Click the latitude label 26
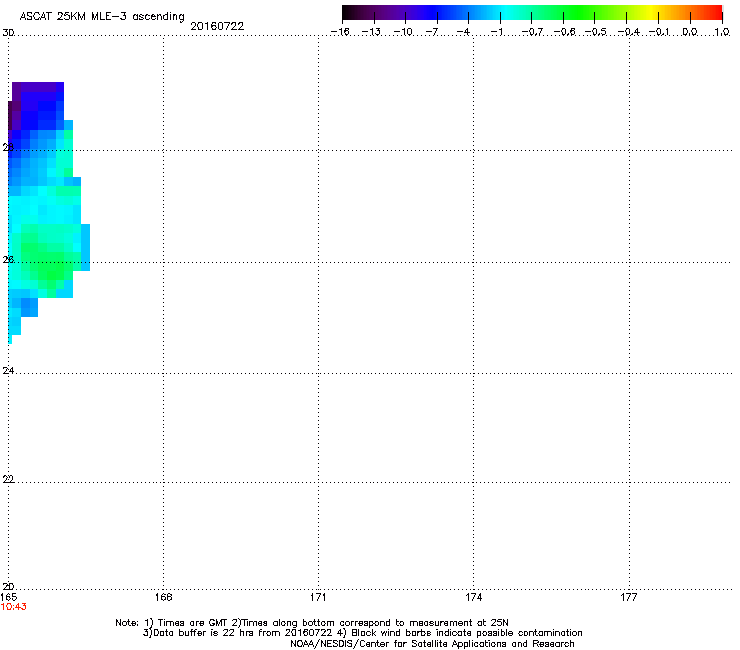The image size is (740, 650). [x=8, y=260]
